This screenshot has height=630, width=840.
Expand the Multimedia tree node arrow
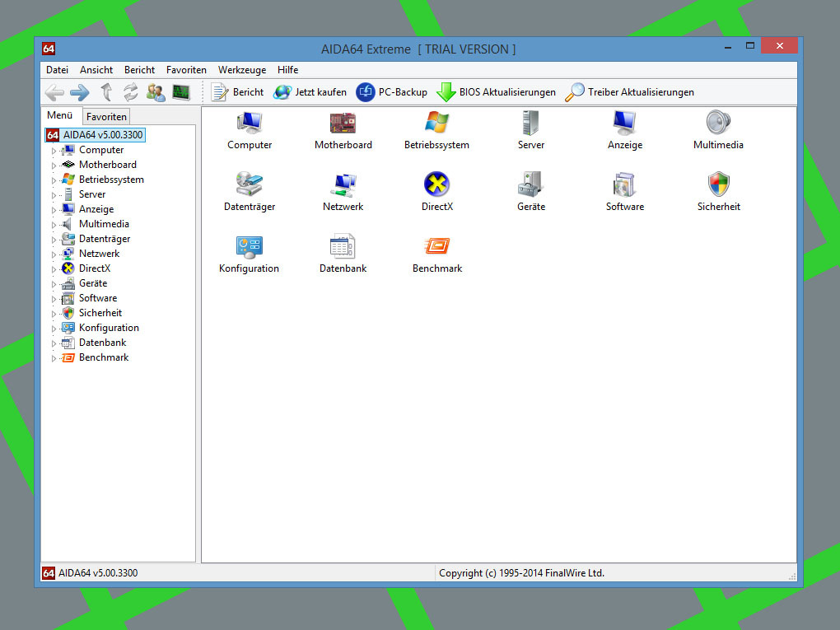(54, 225)
